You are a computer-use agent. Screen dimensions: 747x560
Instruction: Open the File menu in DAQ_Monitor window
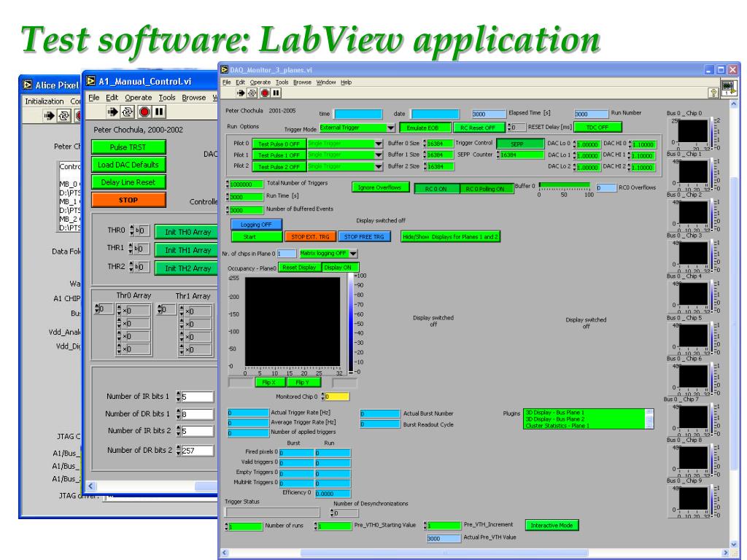tap(227, 82)
